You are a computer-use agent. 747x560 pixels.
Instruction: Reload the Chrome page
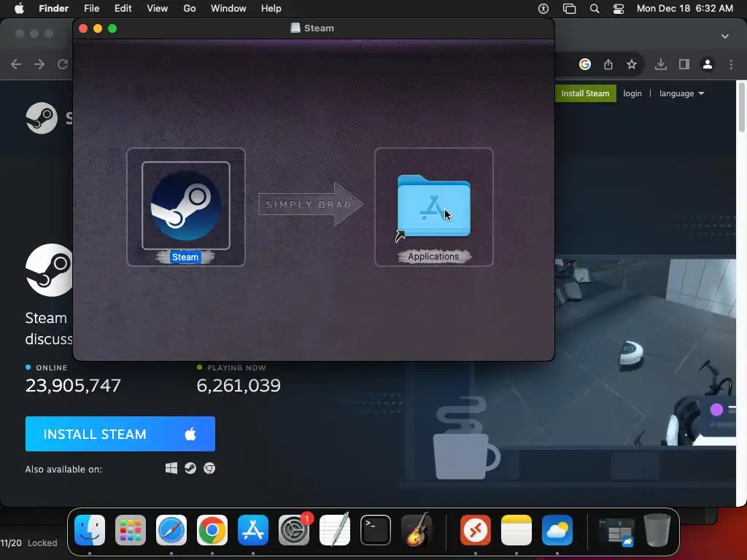63,64
